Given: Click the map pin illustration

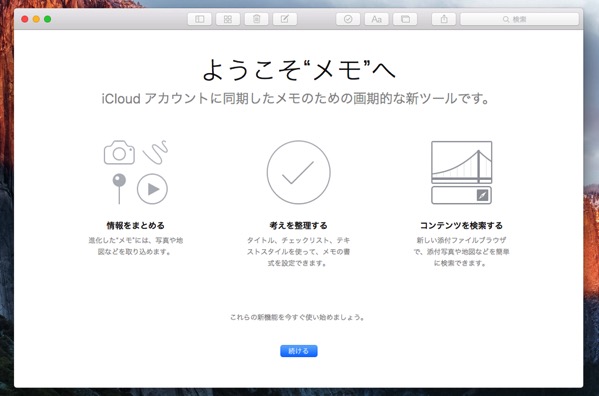Looking at the screenshot, I should click(x=119, y=189).
